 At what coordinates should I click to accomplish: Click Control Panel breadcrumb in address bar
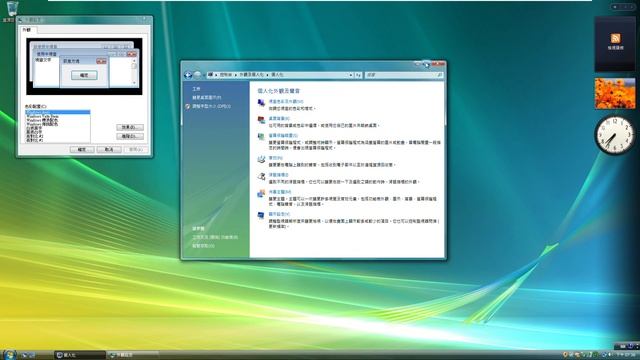pos(226,75)
